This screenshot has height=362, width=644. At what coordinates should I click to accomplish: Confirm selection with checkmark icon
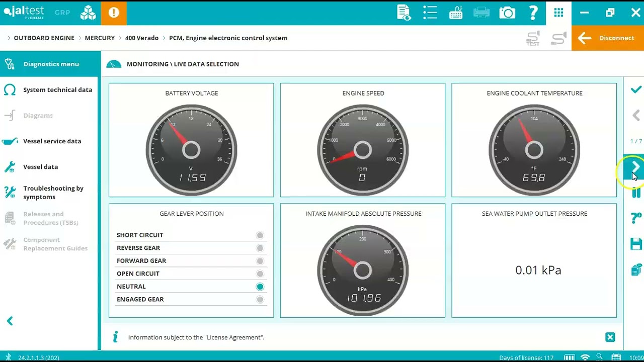point(636,89)
